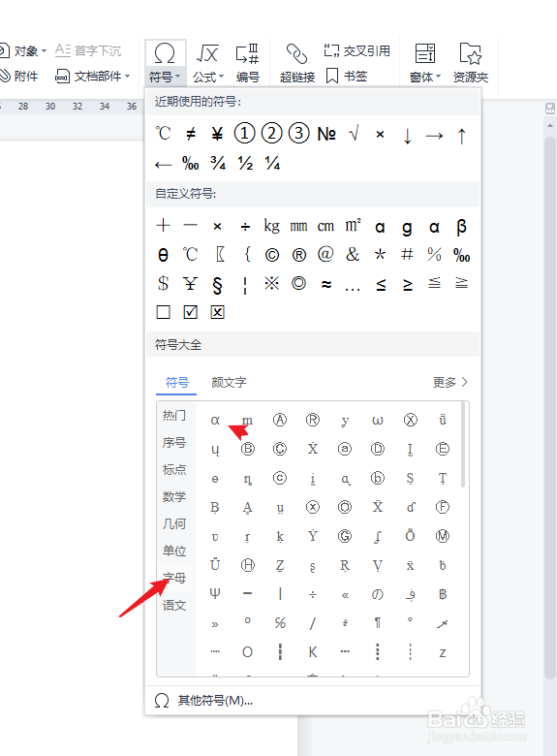The height and width of the screenshot is (756, 557).
Task: Click the symbol grid vertical scrollbar
Action: pos(463,444)
